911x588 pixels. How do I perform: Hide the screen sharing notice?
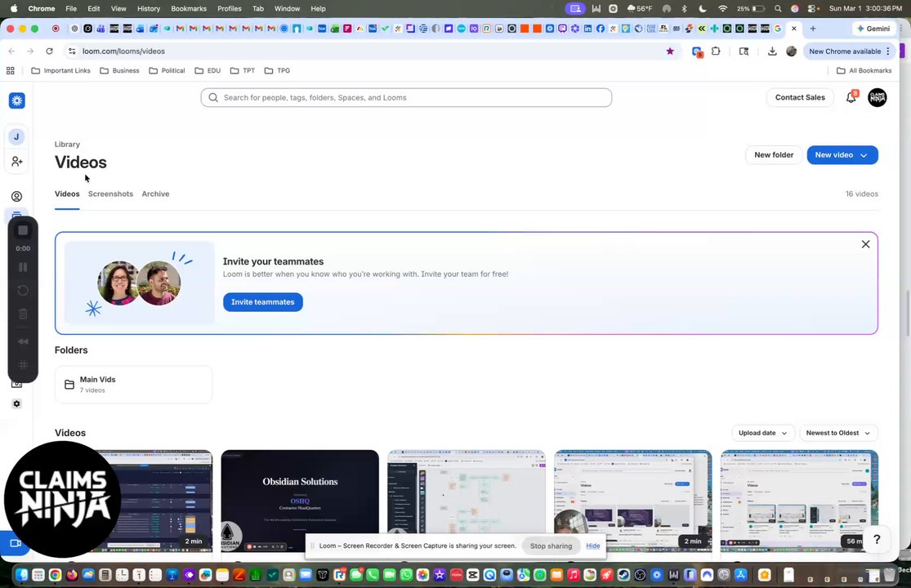coord(592,546)
